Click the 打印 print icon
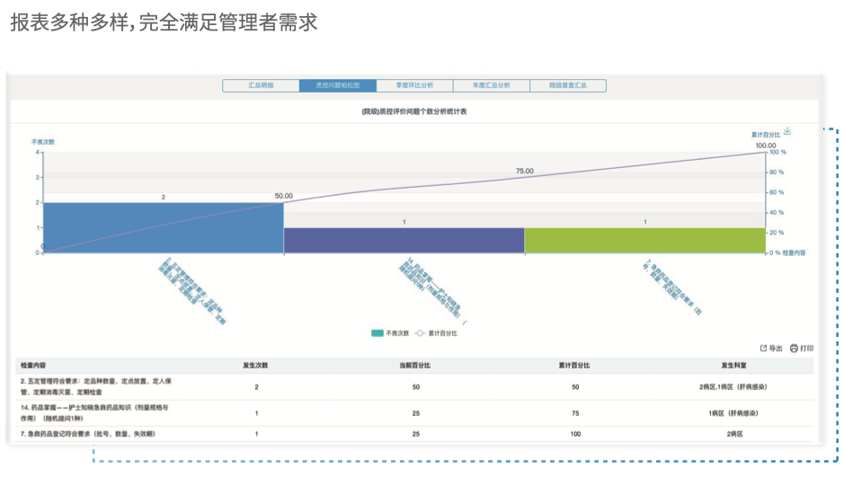 [x=794, y=349]
